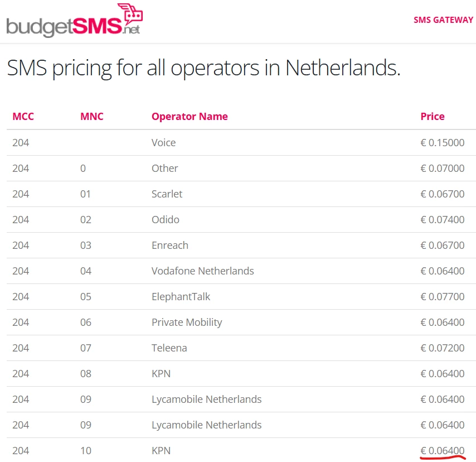
Task: Click the page heading about Netherlands pricing
Action: point(203,68)
